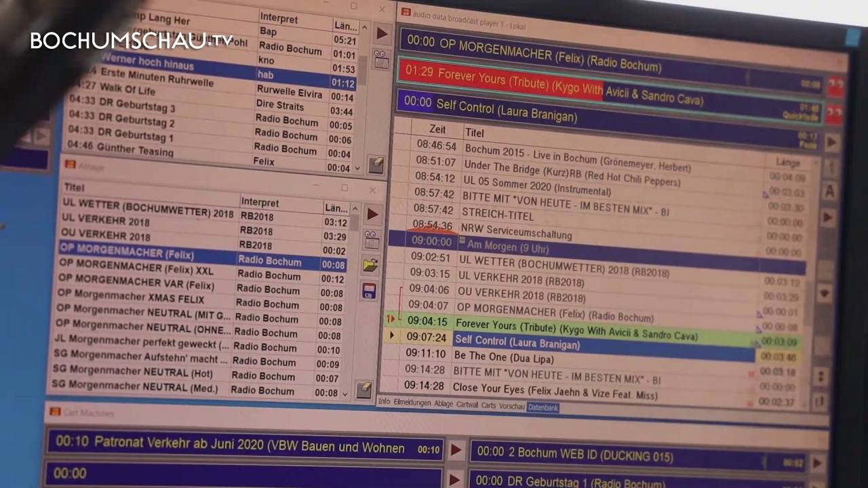Click the Länge column header in the playlist

787,163
